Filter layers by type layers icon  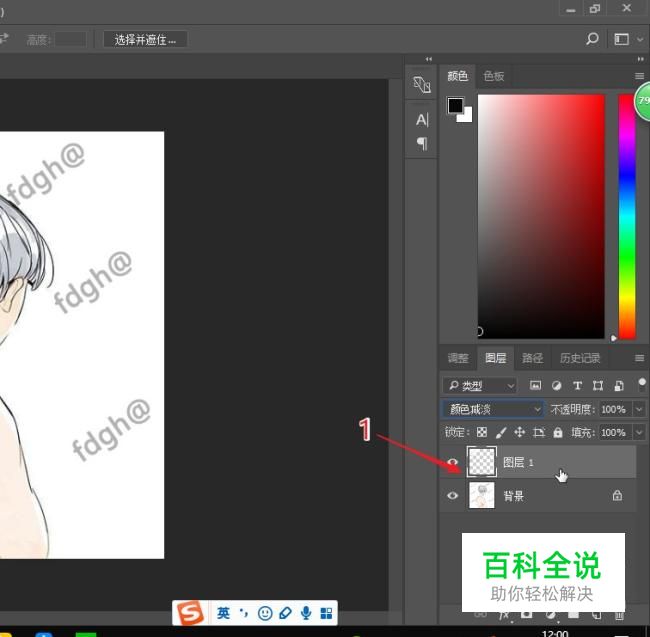pyautogui.click(x=577, y=385)
